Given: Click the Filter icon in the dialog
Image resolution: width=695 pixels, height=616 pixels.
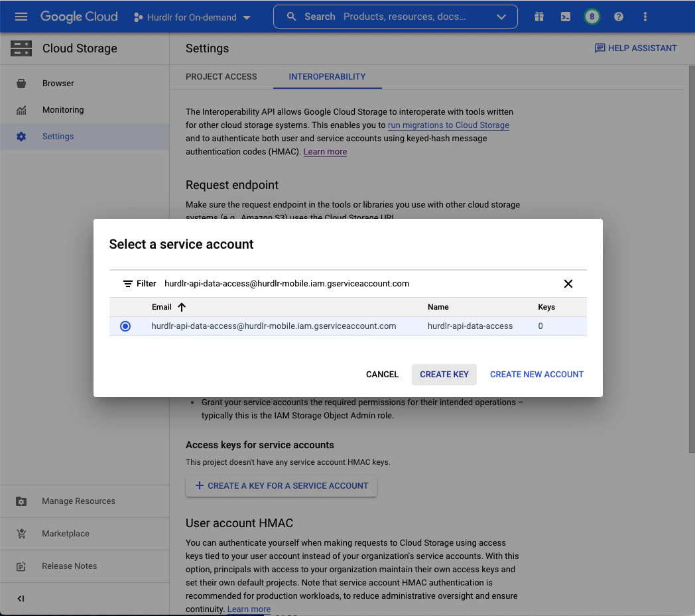Looking at the screenshot, I should click(x=127, y=284).
